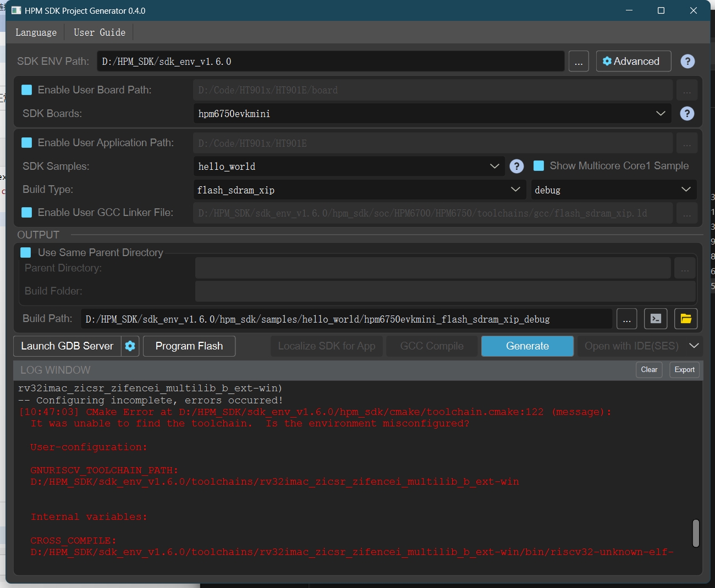Click Open with IDE(SES) button
The height and width of the screenshot is (588, 715).
(631, 346)
